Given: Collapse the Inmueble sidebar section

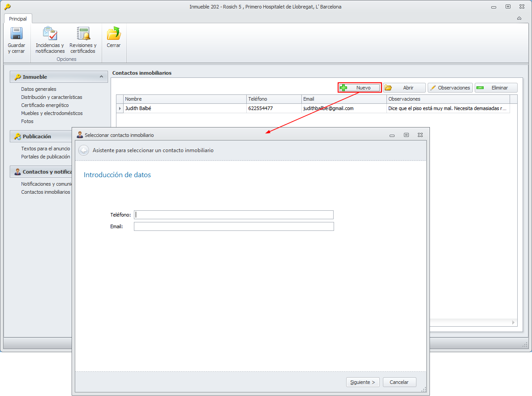Looking at the screenshot, I should coord(102,77).
